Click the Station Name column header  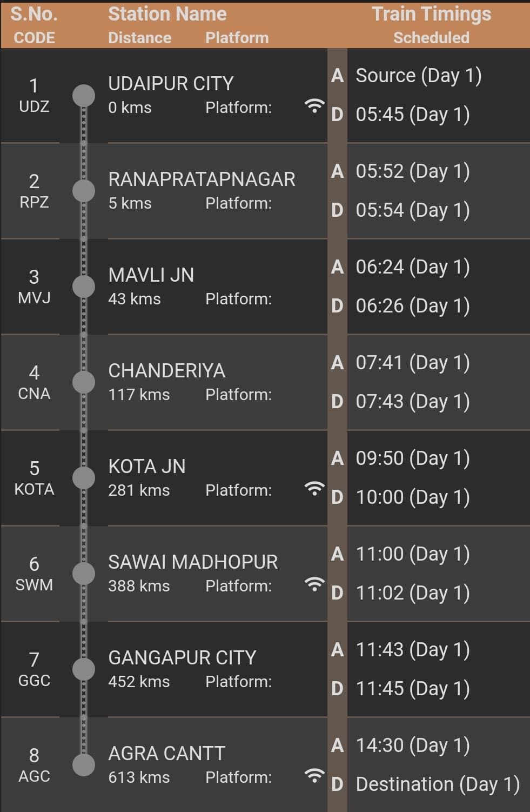point(167,15)
